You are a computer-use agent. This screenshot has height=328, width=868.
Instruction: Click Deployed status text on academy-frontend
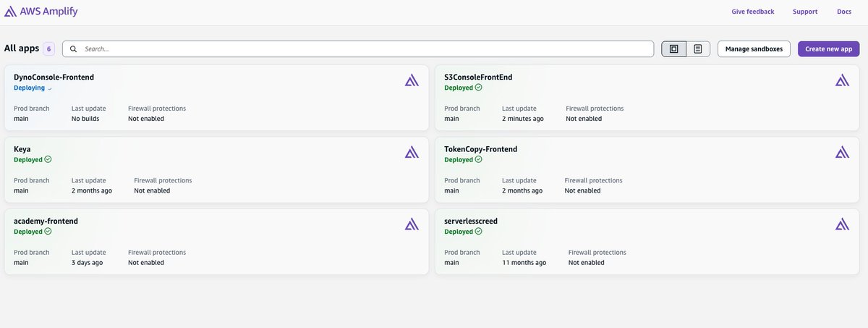pyautogui.click(x=28, y=232)
